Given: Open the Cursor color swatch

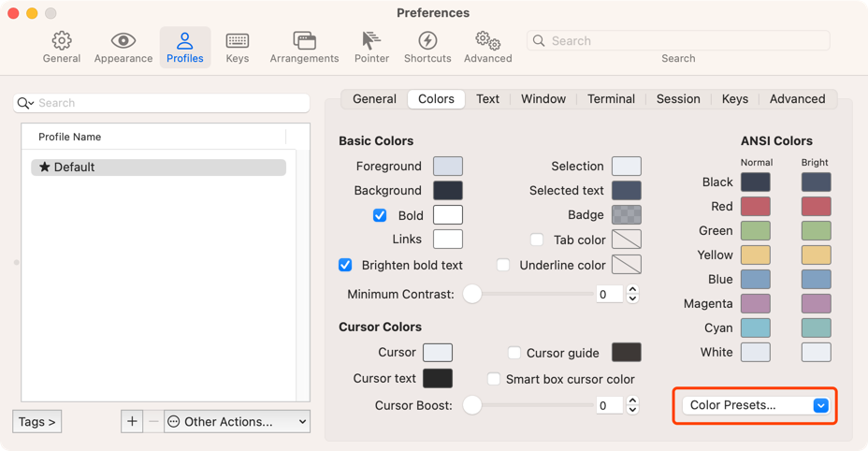Looking at the screenshot, I should [438, 353].
